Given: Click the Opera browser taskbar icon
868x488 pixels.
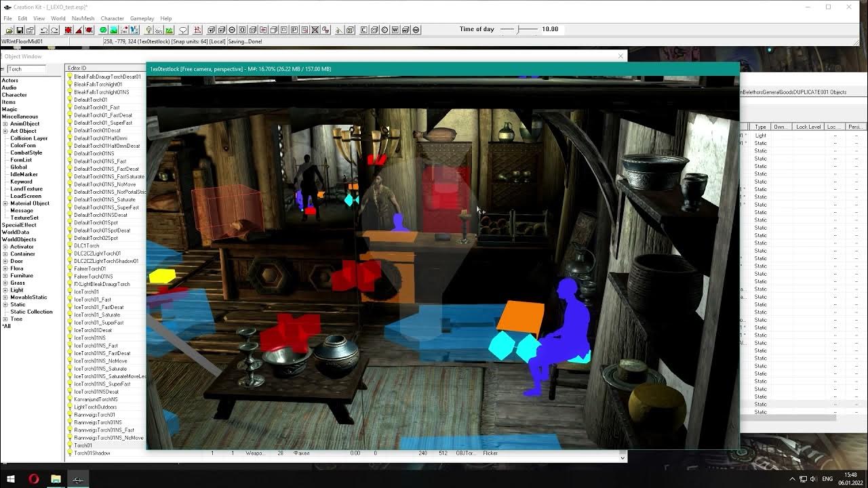Looking at the screenshot, I should pyautogui.click(x=34, y=479).
